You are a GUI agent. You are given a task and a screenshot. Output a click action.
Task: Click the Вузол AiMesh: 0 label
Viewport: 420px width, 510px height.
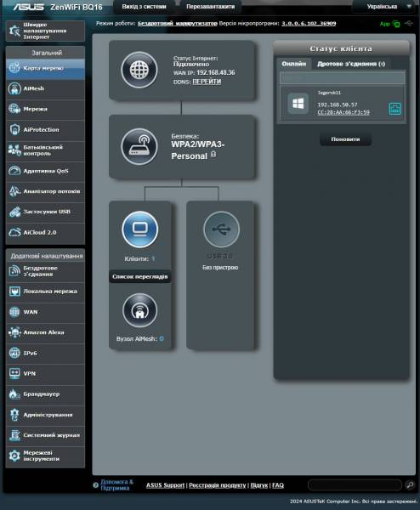point(140,339)
